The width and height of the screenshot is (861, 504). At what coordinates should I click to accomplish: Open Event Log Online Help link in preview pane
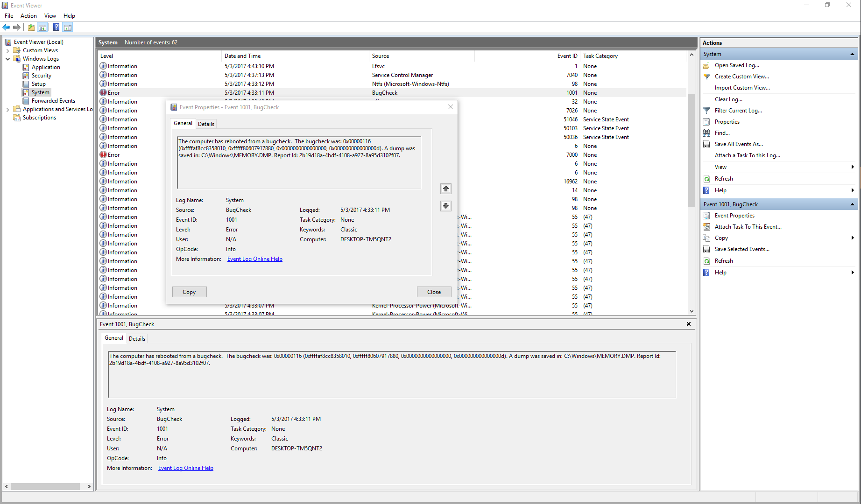(x=186, y=468)
